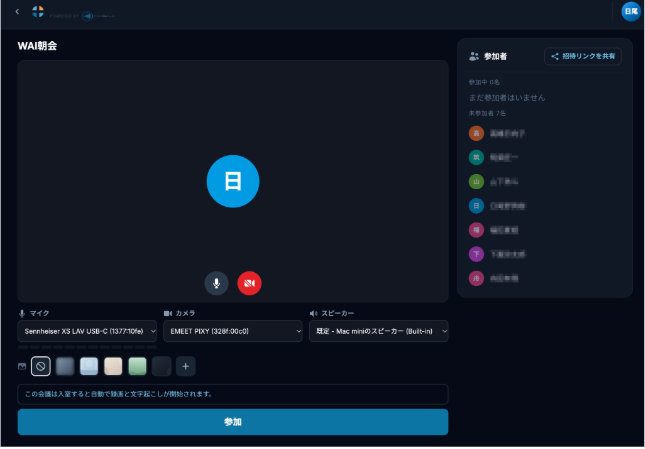Click the pink 福 participant avatar
645x449 pixels.
pyautogui.click(x=476, y=230)
